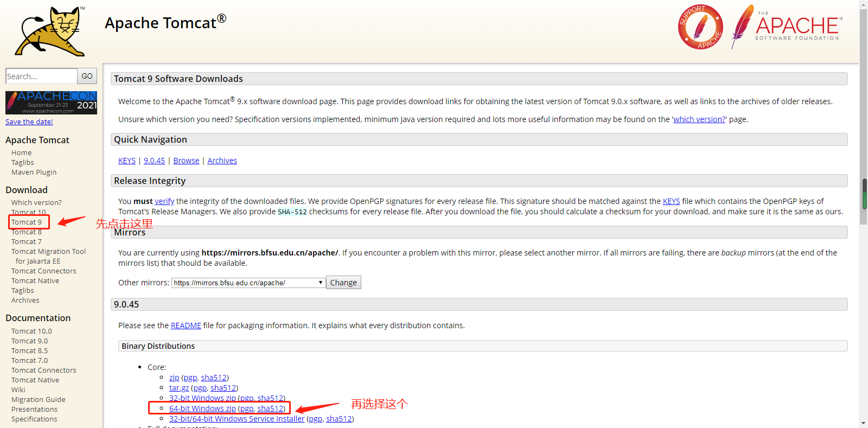
Task: Select Tomcat 9 under Download
Action: coord(27,222)
